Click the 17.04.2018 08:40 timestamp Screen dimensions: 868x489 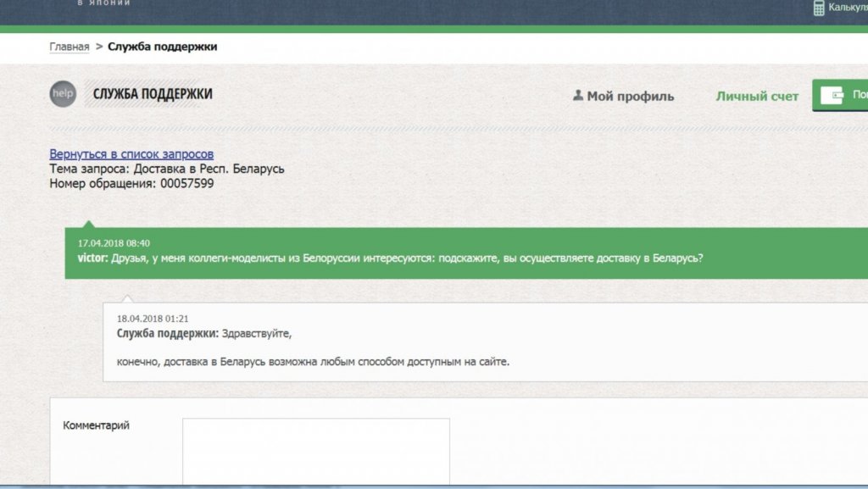tap(114, 243)
